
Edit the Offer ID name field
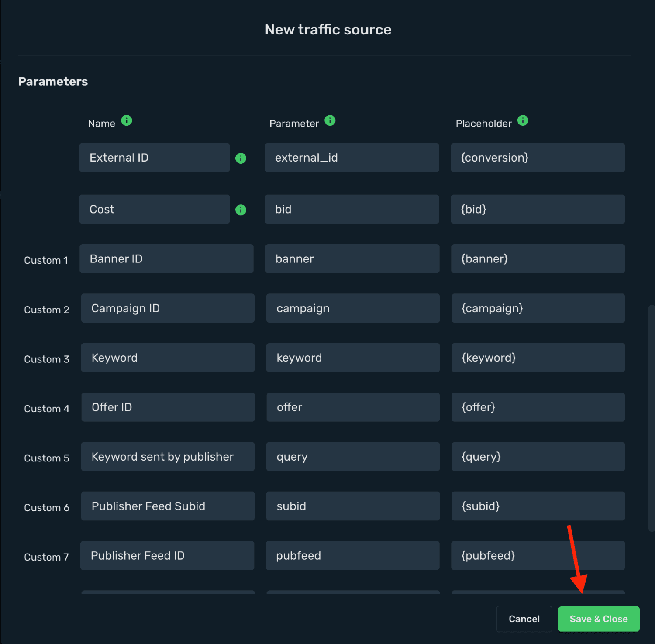click(168, 407)
